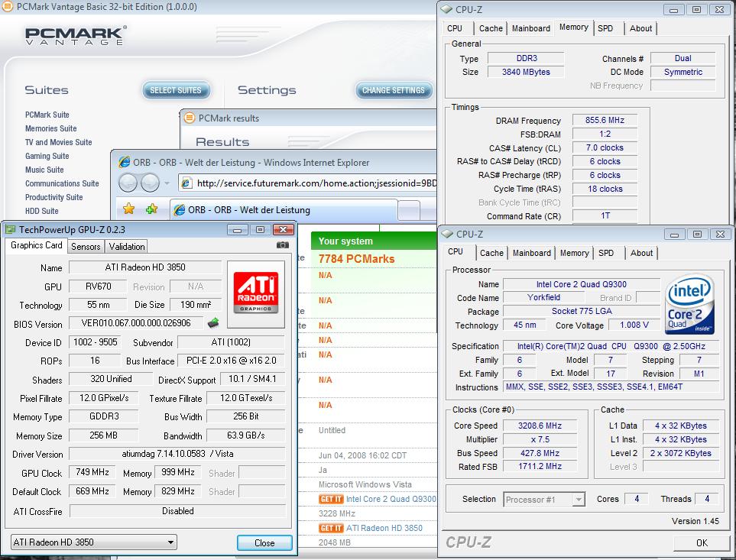Click the Internet Explorer address bar URL

click(x=316, y=183)
